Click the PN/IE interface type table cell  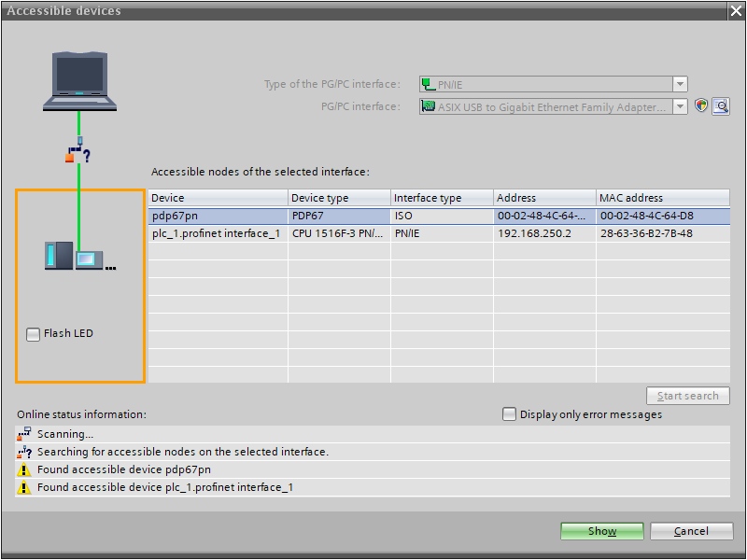click(442, 233)
